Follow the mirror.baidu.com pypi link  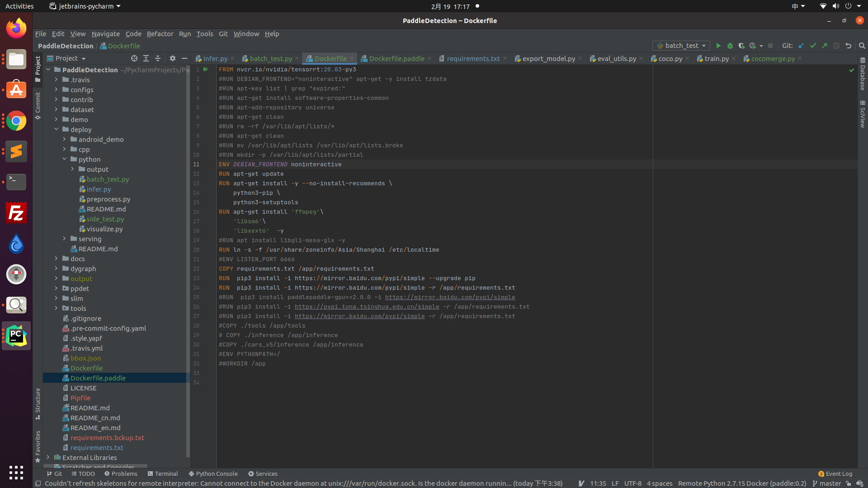point(450,297)
